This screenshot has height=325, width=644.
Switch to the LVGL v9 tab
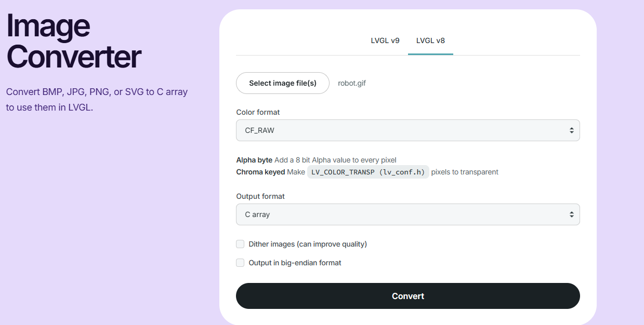385,40
